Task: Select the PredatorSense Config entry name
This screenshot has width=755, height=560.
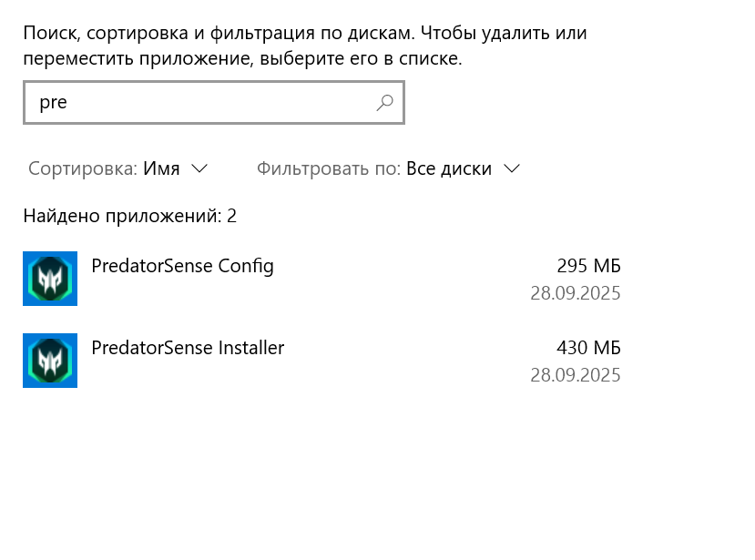Action: coord(182,266)
